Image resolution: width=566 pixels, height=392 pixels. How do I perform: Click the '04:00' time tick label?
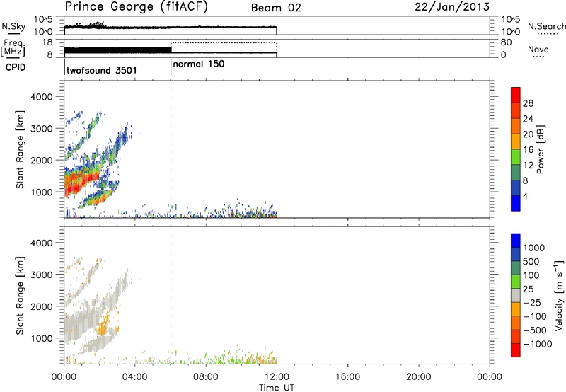click(135, 377)
